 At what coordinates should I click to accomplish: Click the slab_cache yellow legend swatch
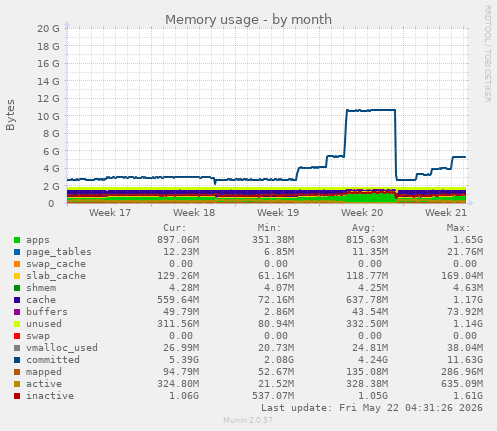click(17, 276)
